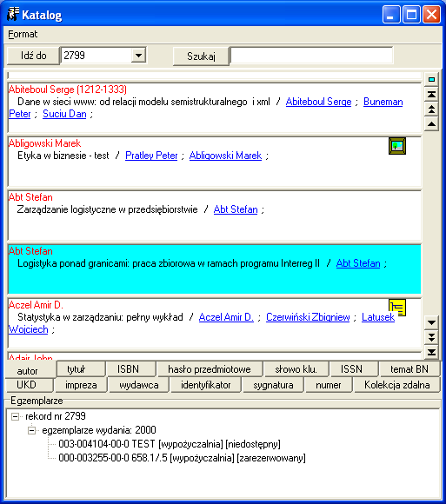Follow the 'Suciu Dan' author link
446x504 pixels.
pos(64,114)
